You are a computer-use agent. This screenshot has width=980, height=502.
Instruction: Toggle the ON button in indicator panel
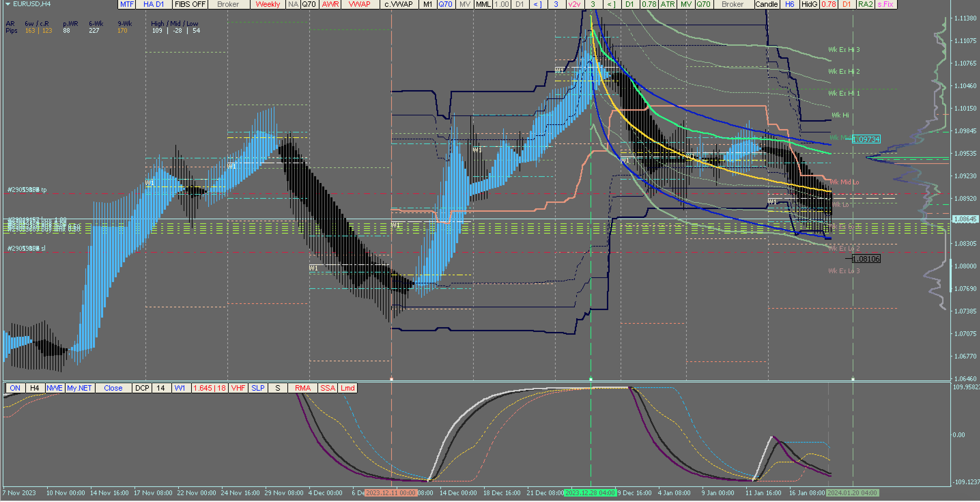15,388
